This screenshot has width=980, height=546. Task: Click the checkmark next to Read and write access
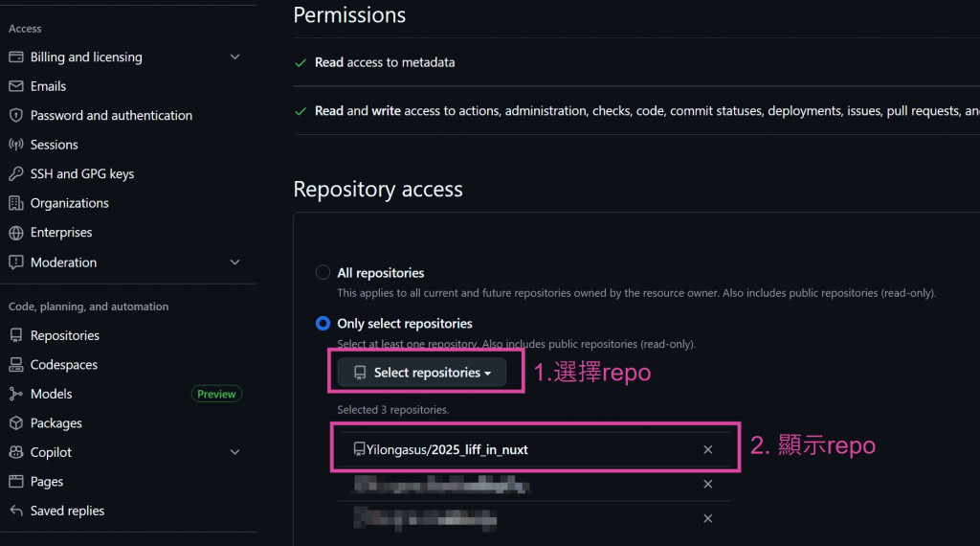(x=301, y=111)
